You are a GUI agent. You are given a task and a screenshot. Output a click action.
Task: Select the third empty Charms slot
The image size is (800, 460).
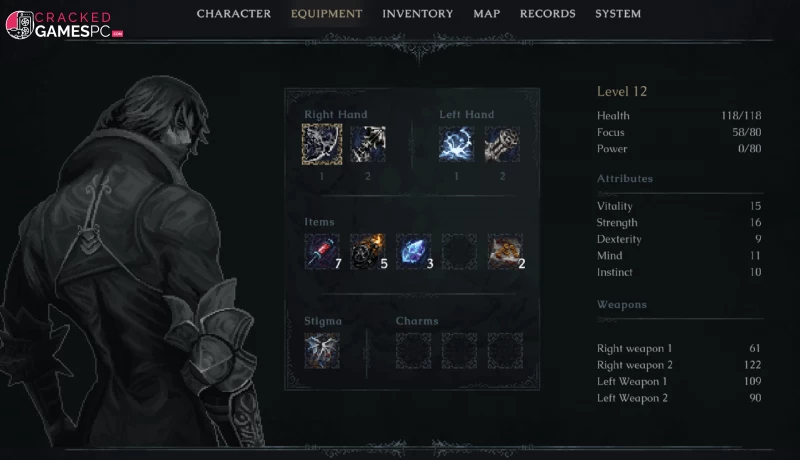[505, 351]
